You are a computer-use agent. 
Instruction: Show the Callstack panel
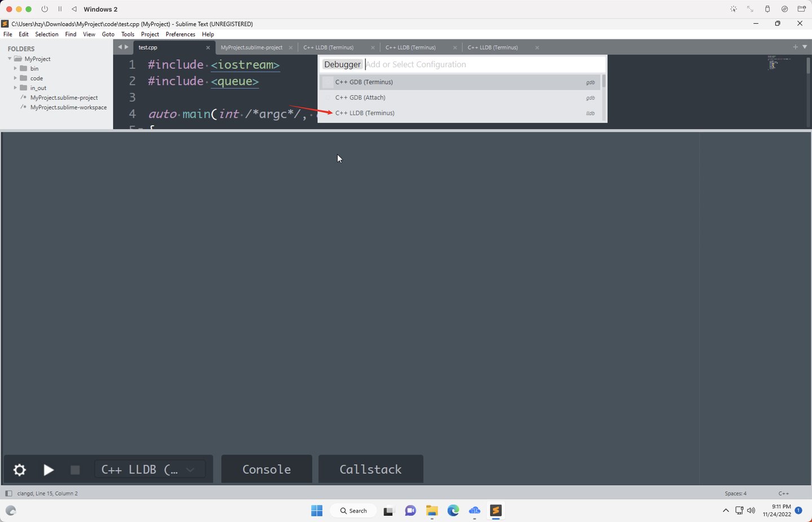[370, 469]
